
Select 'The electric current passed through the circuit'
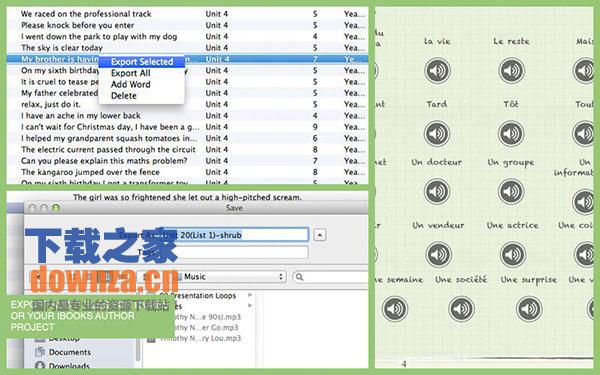(188, 150)
